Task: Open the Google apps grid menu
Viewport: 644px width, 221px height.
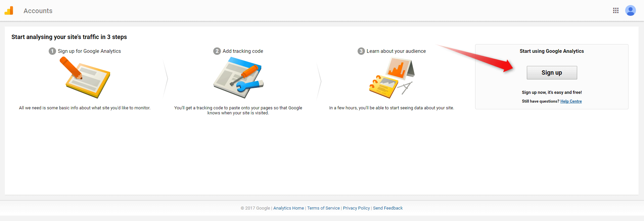Action: [615, 11]
